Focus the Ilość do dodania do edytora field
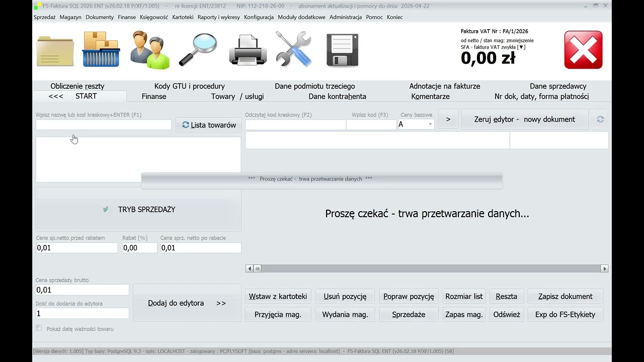This screenshot has height=362, width=644. pos(82,313)
